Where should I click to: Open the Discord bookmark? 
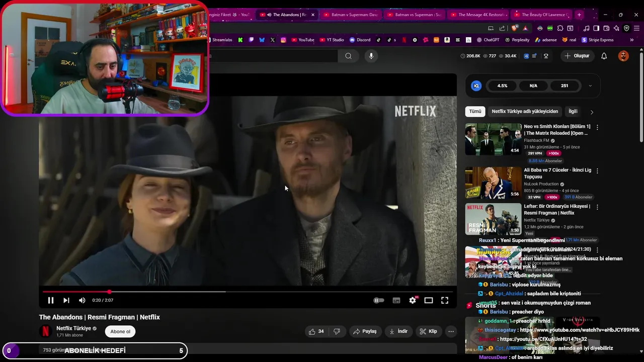tap(360, 40)
